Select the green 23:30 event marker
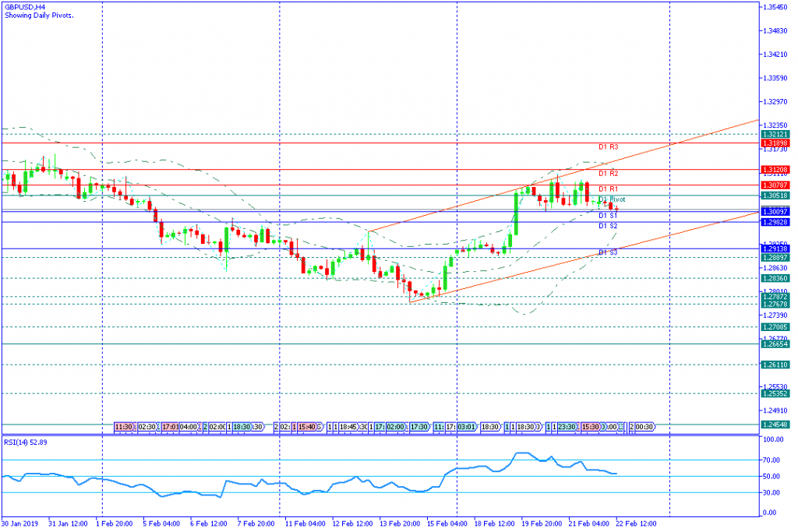This screenshot has height=532, width=798. tap(567, 427)
